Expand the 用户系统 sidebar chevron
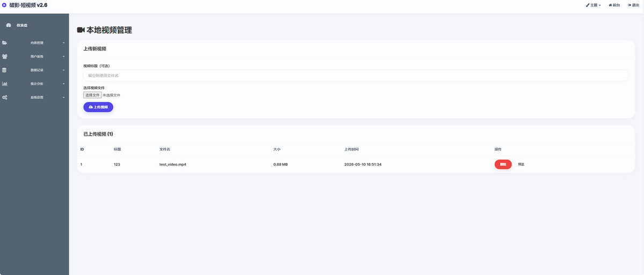This screenshot has width=644, height=275. point(63,56)
